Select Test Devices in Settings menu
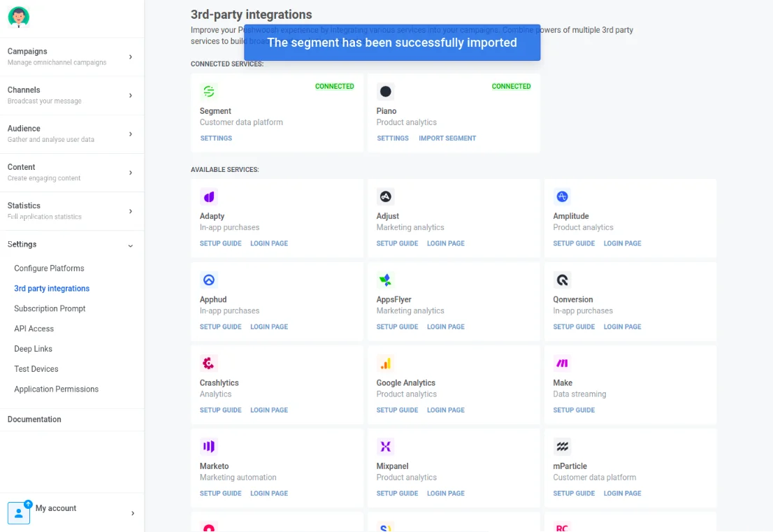The image size is (773, 532). coord(36,369)
